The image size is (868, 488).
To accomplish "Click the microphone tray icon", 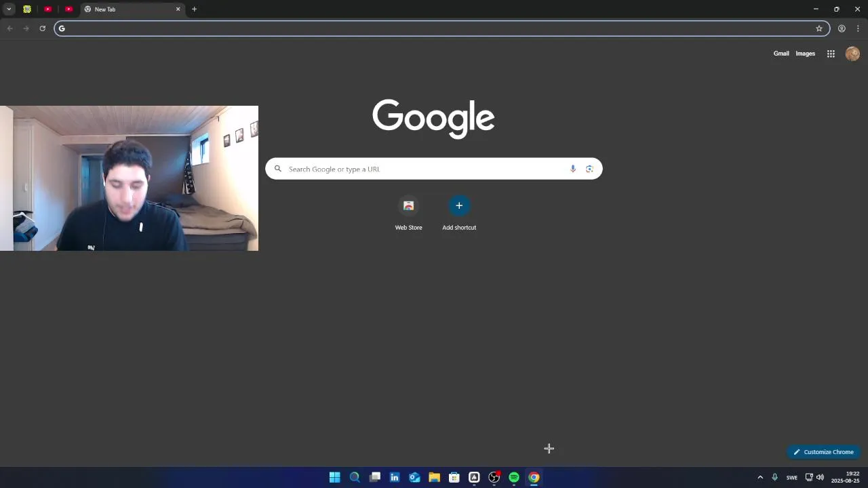I will pyautogui.click(x=774, y=477).
